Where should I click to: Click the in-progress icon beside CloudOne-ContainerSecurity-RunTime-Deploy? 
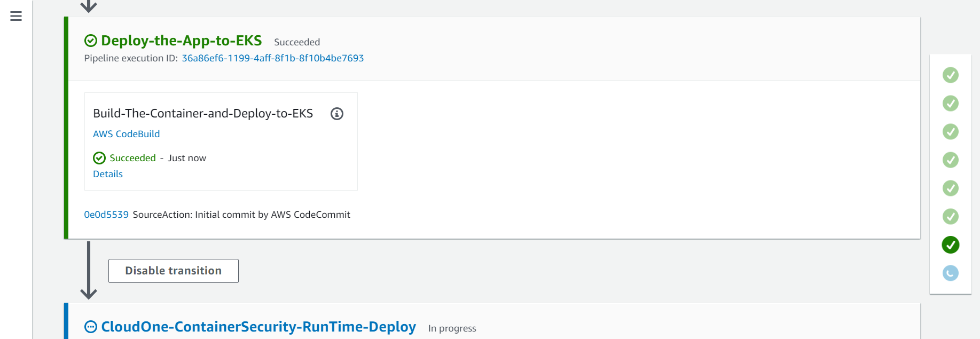[91, 327]
